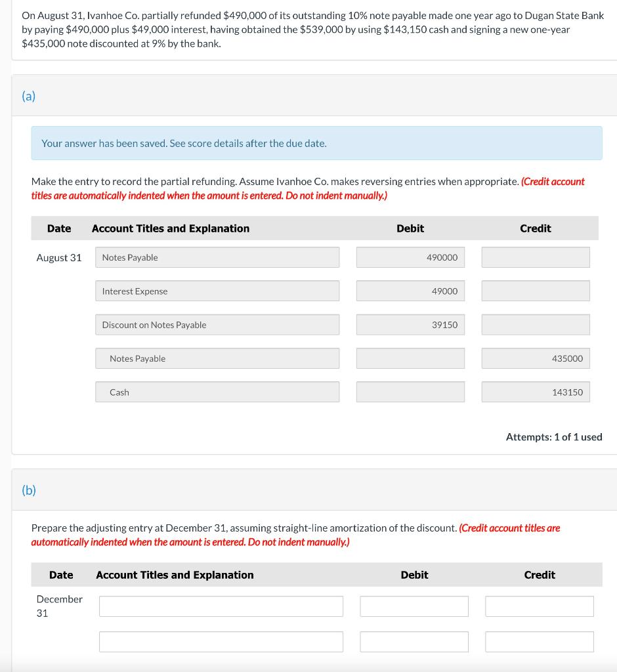Image resolution: width=617 pixels, height=672 pixels.
Task: Select the 49000 debit amount field
Action: coord(410,291)
